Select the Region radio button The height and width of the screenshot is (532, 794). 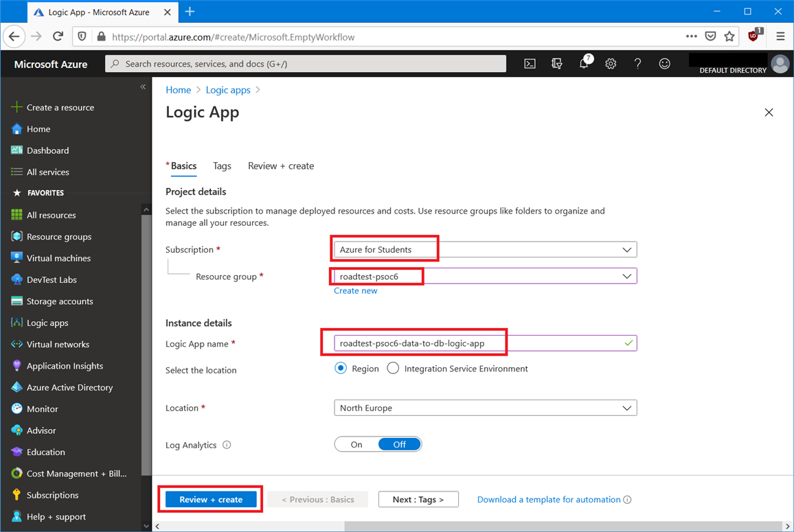(x=341, y=369)
